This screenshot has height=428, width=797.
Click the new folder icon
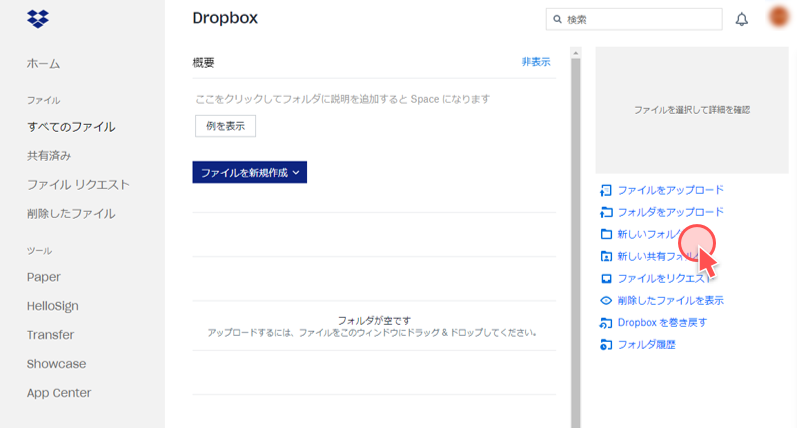click(606, 234)
